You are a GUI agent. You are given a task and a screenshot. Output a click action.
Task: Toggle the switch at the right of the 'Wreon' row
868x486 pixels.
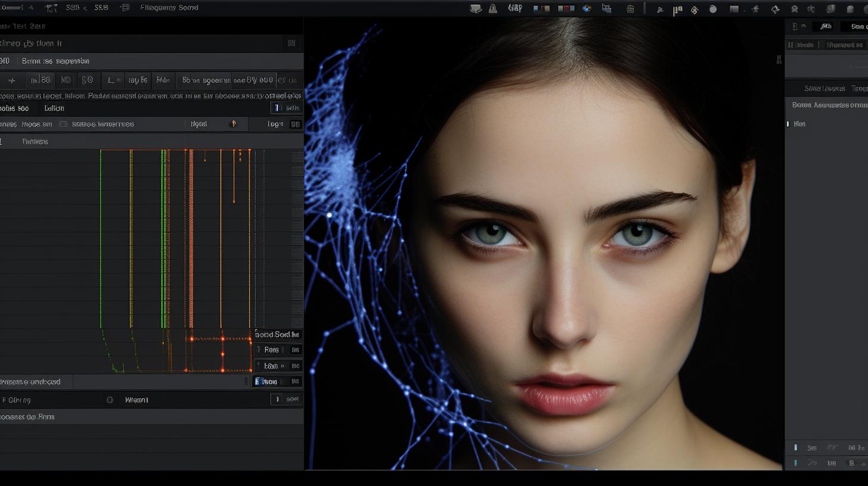[286, 400]
